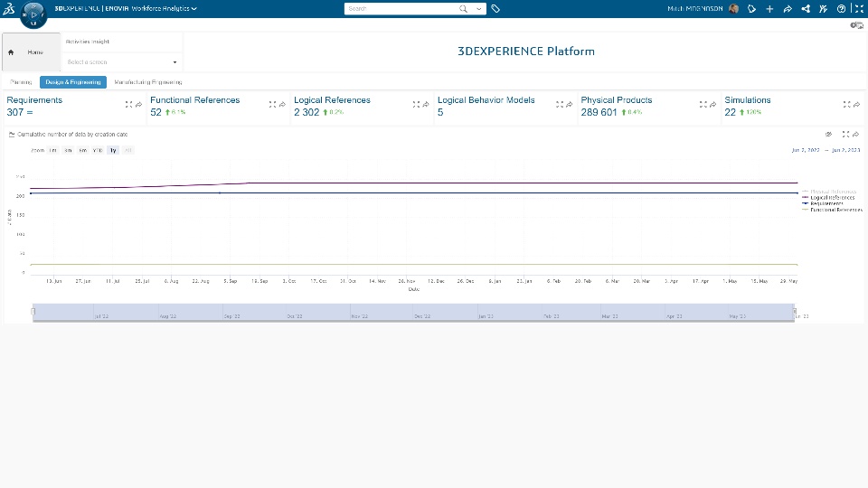Set chart zoom to 6m

(83, 151)
